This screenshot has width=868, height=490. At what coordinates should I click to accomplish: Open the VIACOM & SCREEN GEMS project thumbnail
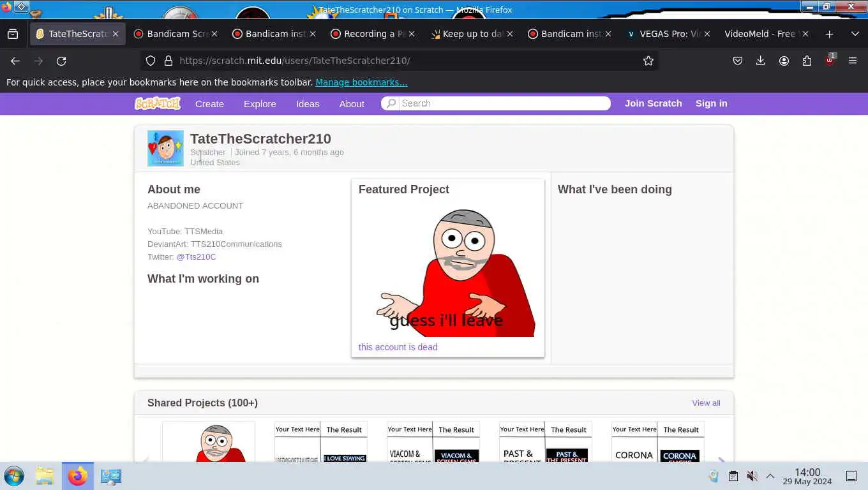point(433,442)
